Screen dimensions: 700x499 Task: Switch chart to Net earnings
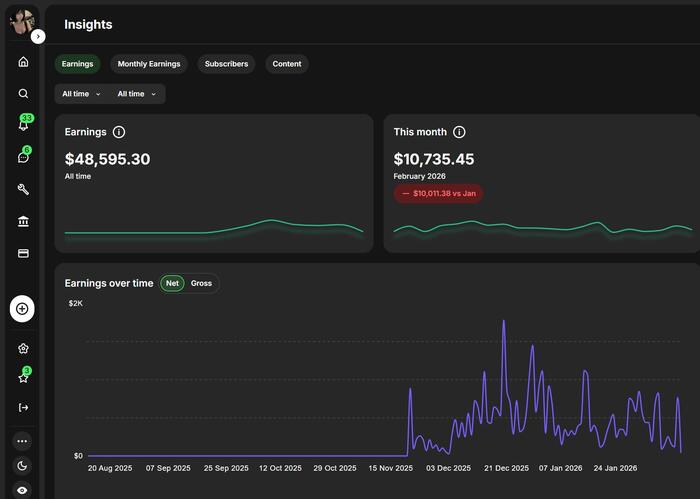pos(173,283)
